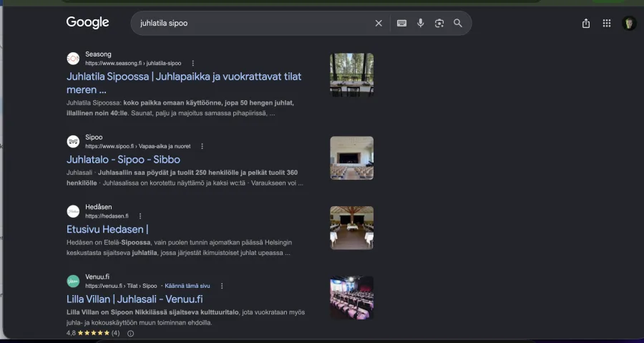Click the share icon near the top right
This screenshot has height=343, width=644.
click(x=586, y=24)
